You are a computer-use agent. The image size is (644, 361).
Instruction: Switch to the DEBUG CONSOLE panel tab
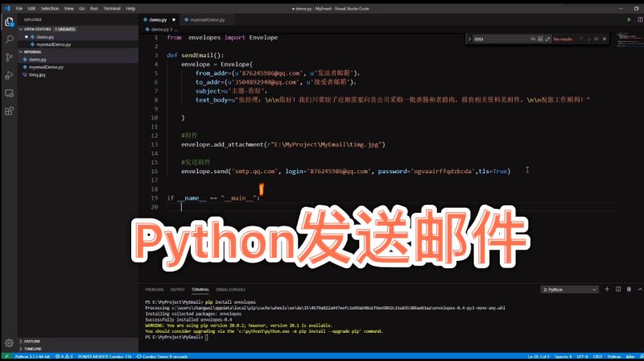(230, 289)
